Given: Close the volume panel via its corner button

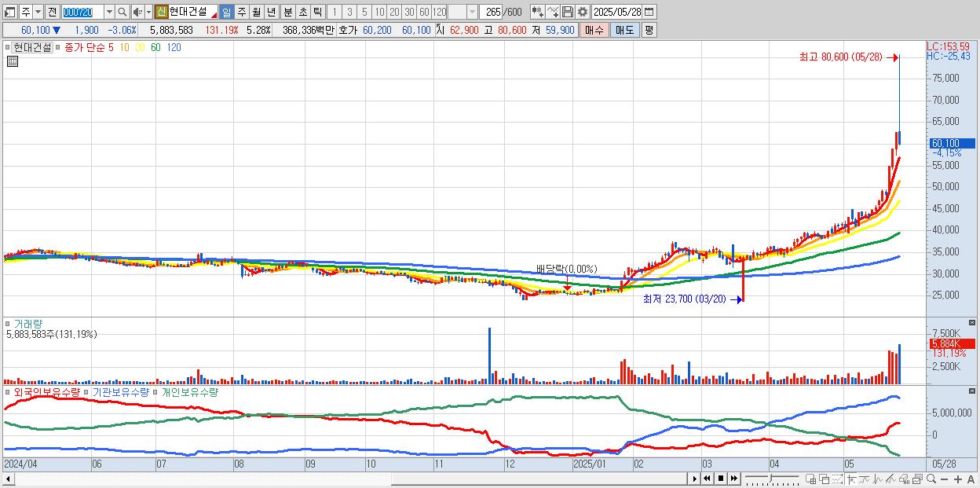Looking at the screenshot, I should (x=973, y=322).
